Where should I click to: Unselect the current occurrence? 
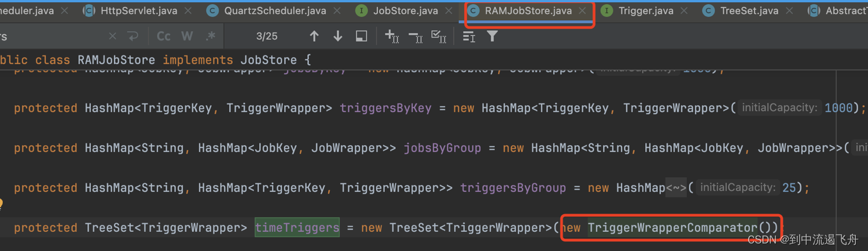(x=415, y=36)
